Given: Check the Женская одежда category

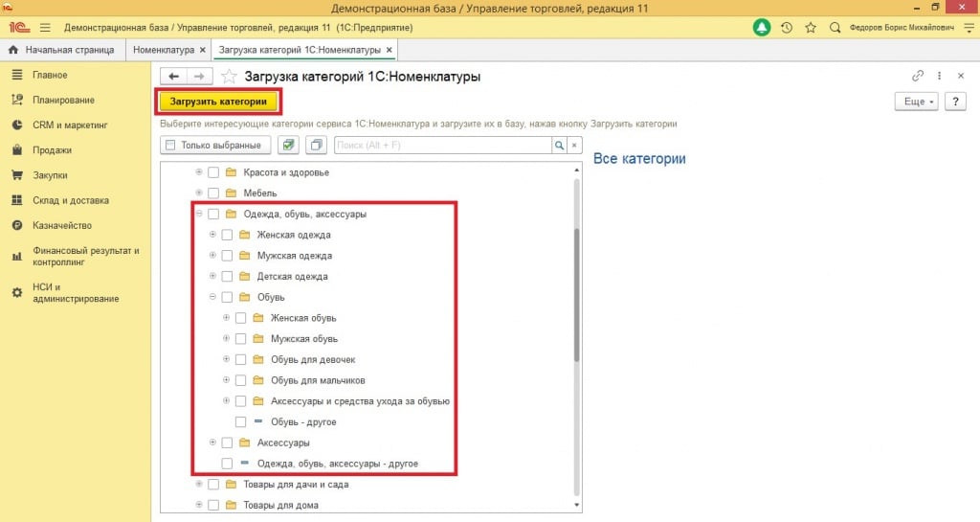Looking at the screenshot, I should [228, 235].
